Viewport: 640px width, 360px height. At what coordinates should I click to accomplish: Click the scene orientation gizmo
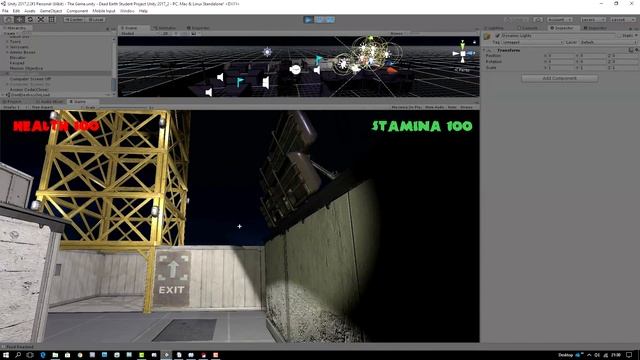point(463,53)
